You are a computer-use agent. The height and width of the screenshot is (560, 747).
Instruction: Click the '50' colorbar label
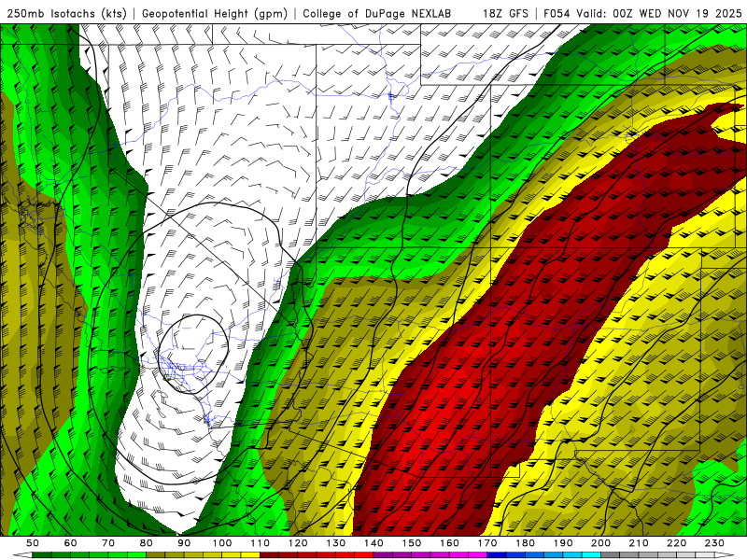coord(32,543)
